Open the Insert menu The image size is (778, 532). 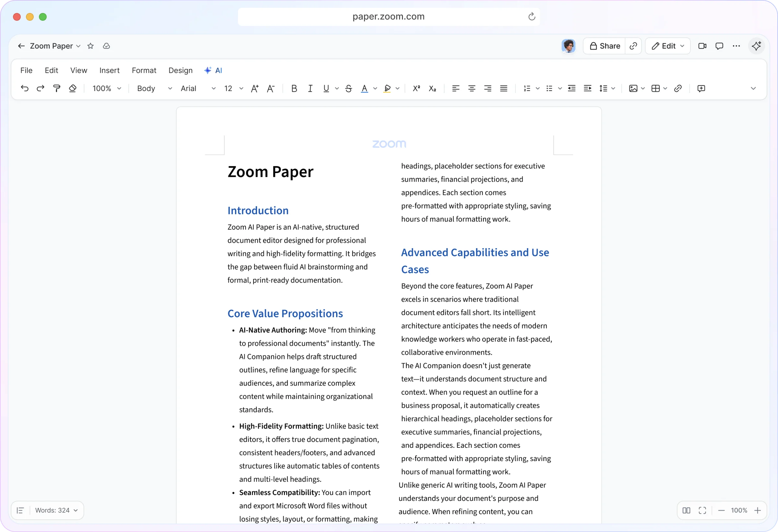[x=110, y=70]
